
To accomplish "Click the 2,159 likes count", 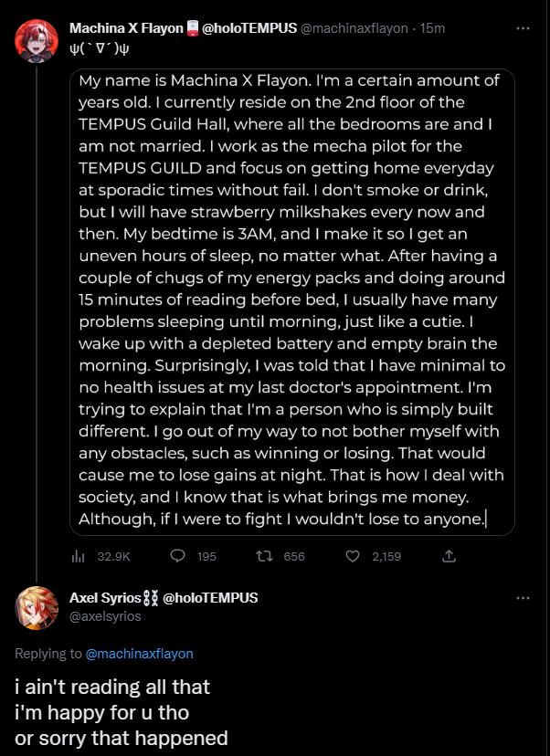I will click(x=386, y=556).
